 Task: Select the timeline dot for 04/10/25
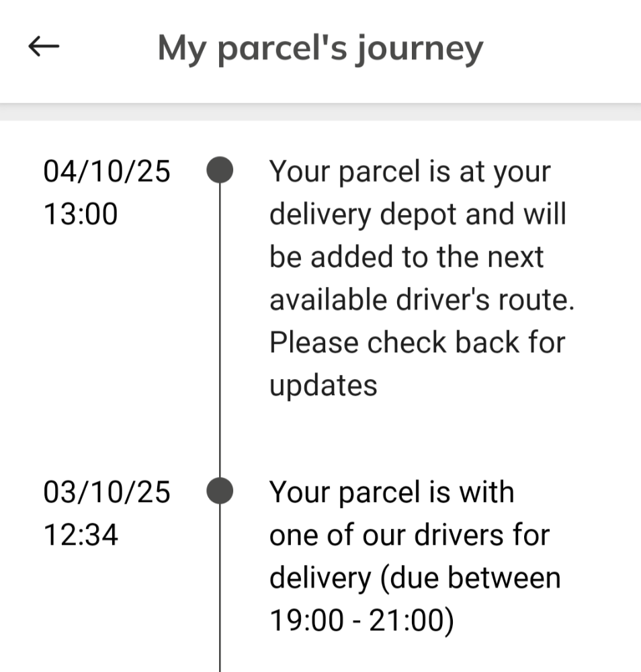tap(220, 170)
